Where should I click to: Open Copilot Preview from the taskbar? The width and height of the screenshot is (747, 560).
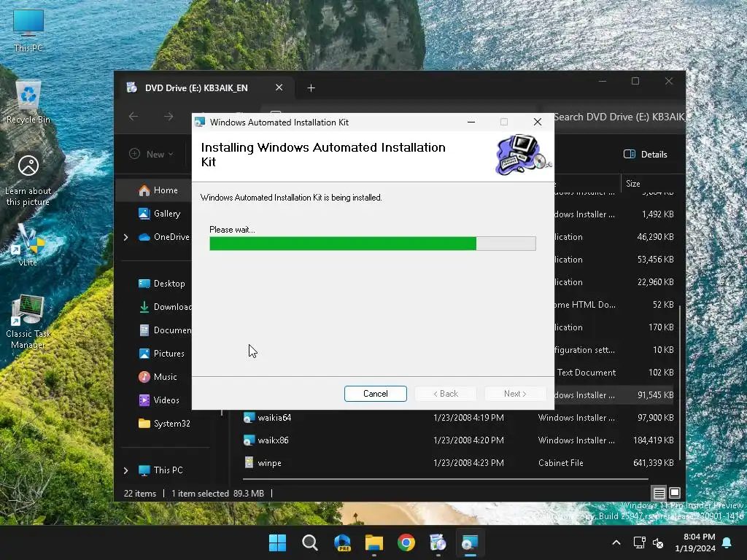tap(342, 542)
